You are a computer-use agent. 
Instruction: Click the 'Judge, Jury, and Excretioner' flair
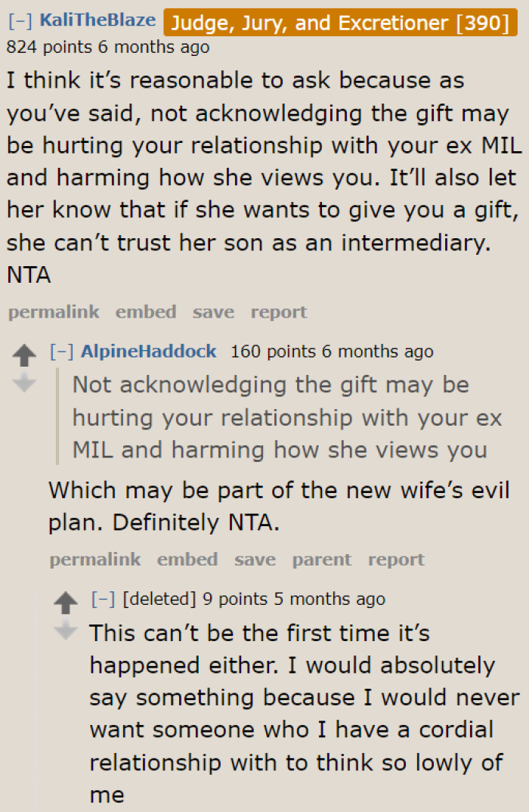click(340, 22)
